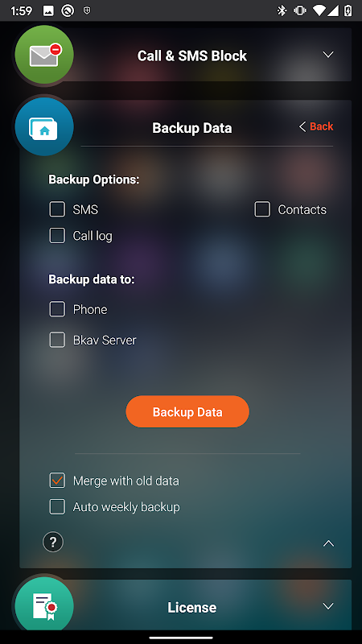Tap the green Call & SMS Block envelope icon
The height and width of the screenshot is (644, 362).
[x=44, y=55]
